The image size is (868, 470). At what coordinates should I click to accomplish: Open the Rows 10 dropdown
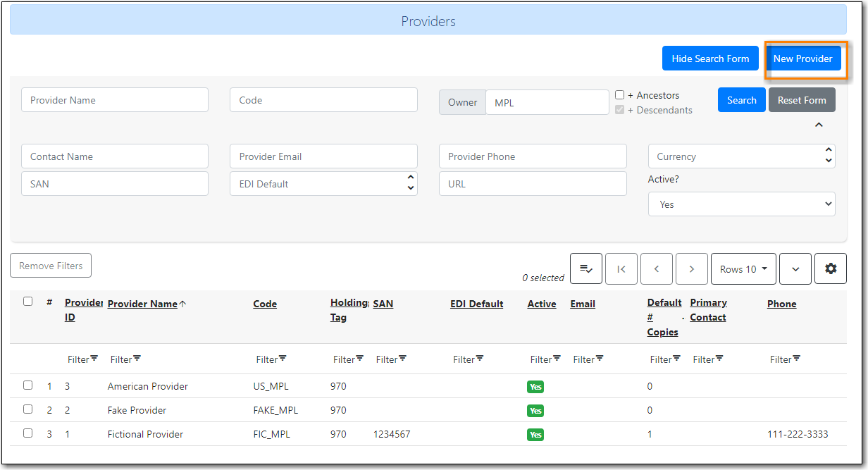pos(743,268)
